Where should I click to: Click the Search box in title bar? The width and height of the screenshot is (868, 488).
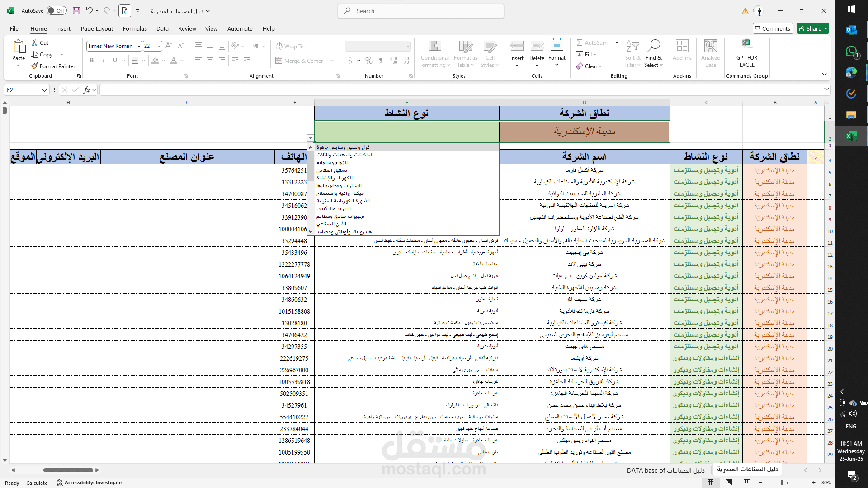(421, 11)
